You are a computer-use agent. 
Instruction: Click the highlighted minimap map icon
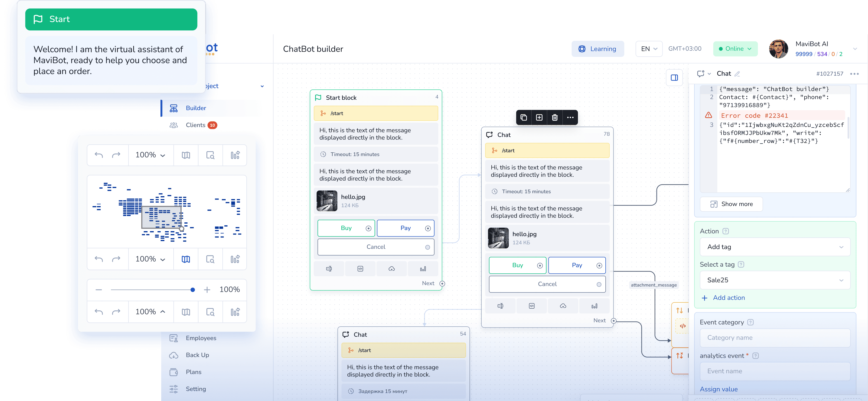pyautogui.click(x=186, y=259)
